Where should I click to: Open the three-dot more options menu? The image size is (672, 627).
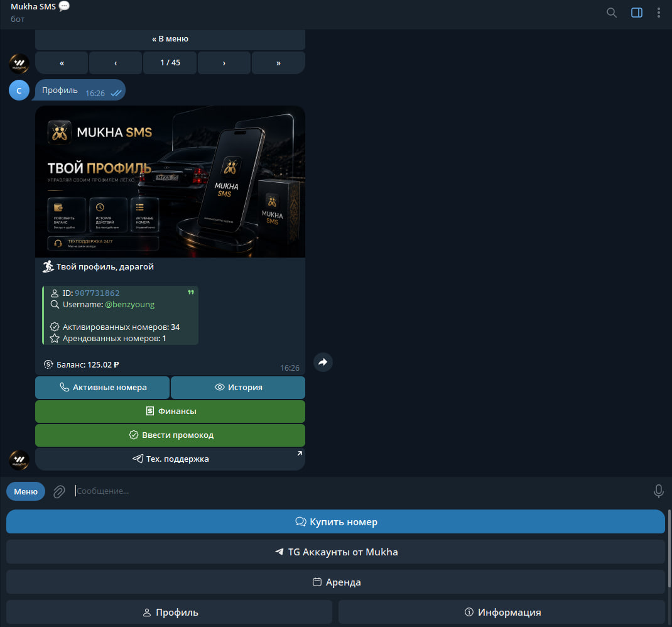tap(658, 13)
